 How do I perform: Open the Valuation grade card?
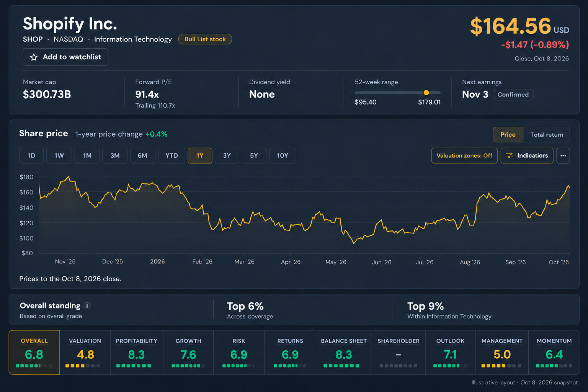85,353
